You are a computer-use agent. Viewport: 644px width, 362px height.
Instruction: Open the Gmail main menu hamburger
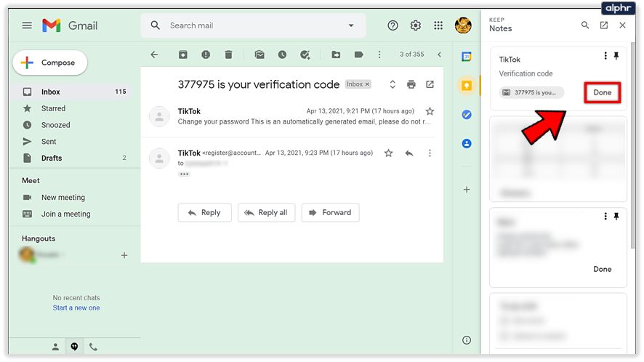click(27, 25)
